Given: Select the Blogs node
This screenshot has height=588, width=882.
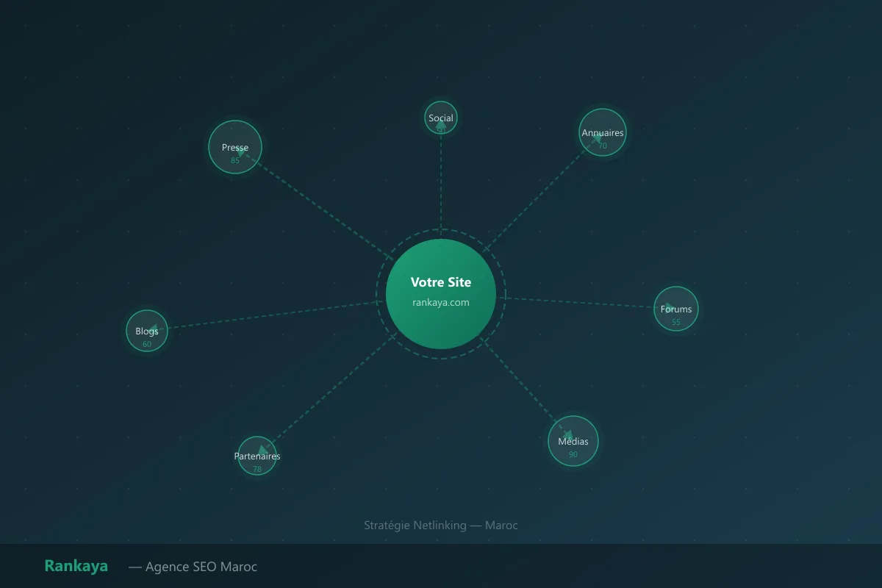Looking at the screenshot, I should pos(147,331).
